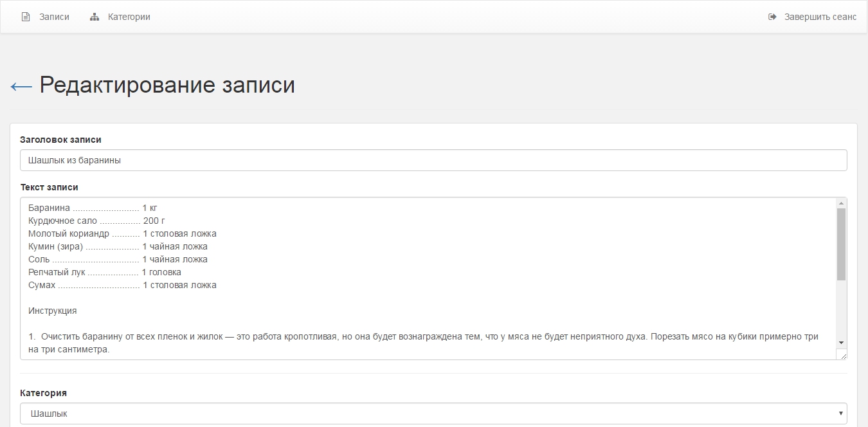Click the text area scrollbar thumb
This screenshot has height=427, width=868.
tap(841, 244)
